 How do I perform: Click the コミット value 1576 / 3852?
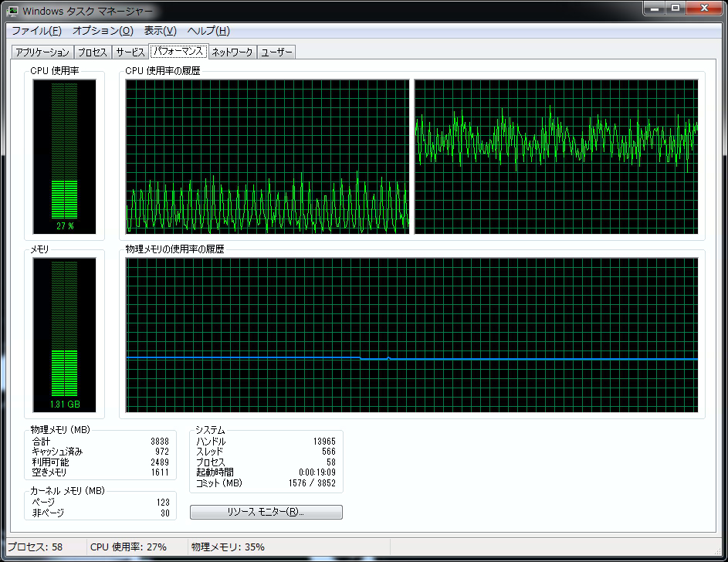(312, 483)
